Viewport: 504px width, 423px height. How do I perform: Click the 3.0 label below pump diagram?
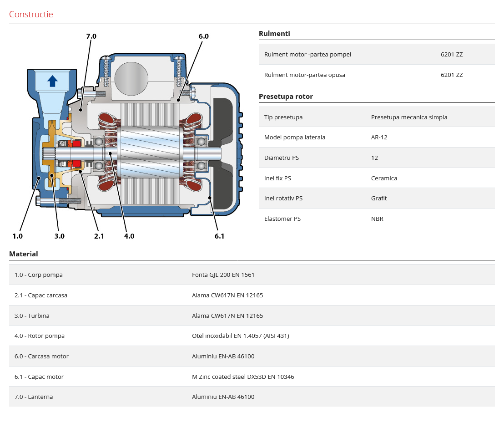point(59,236)
